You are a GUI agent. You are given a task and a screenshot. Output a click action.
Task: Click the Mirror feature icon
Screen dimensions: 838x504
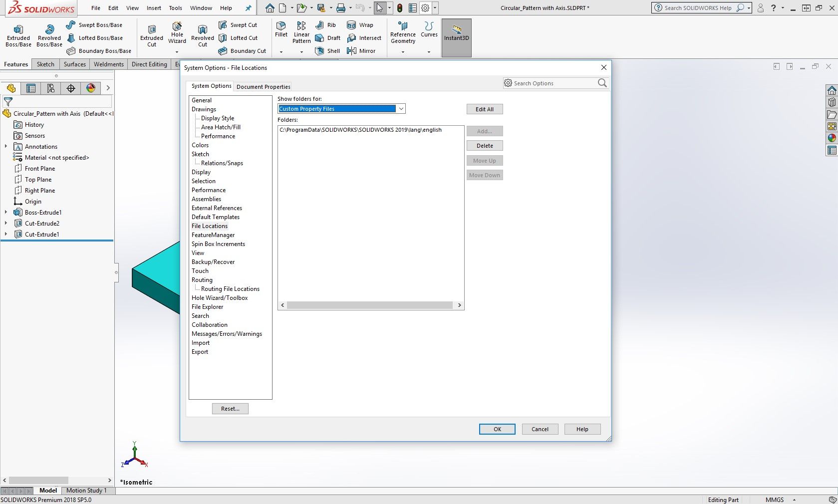click(x=351, y=51)
